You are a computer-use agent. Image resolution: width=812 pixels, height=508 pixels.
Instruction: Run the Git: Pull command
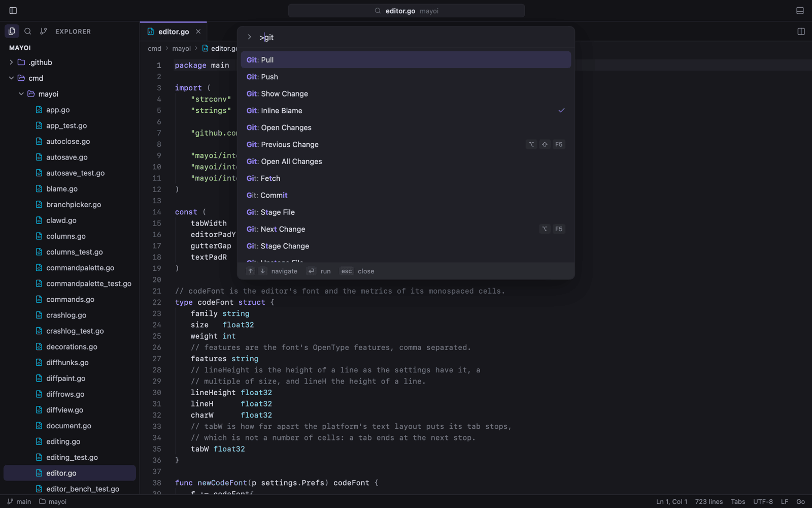405,60
